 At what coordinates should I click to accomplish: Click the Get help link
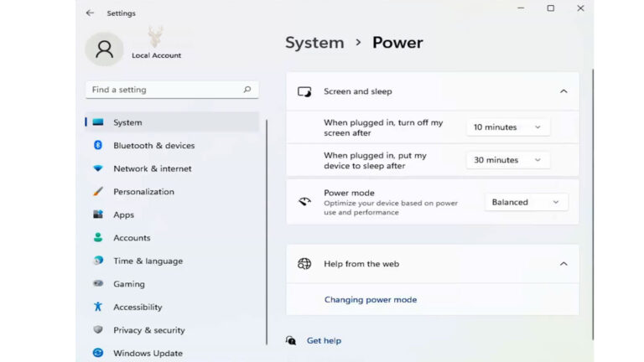click(x=324, y=340)
